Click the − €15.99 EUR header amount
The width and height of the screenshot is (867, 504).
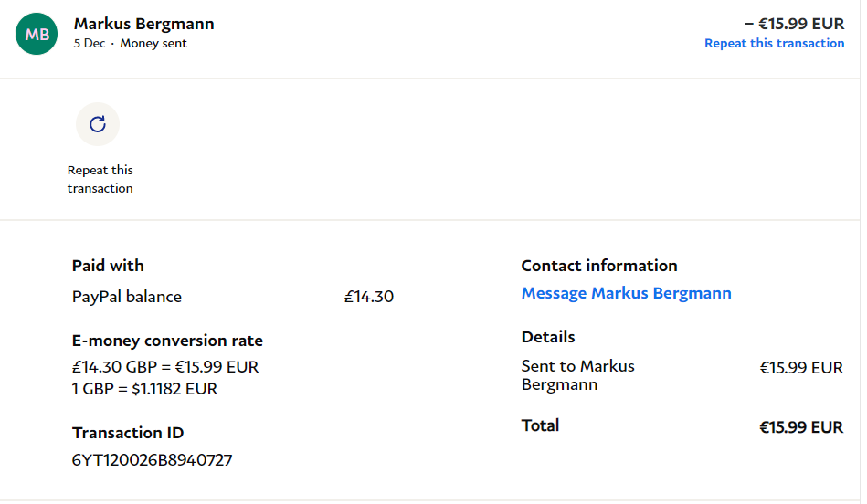[794, 24]
